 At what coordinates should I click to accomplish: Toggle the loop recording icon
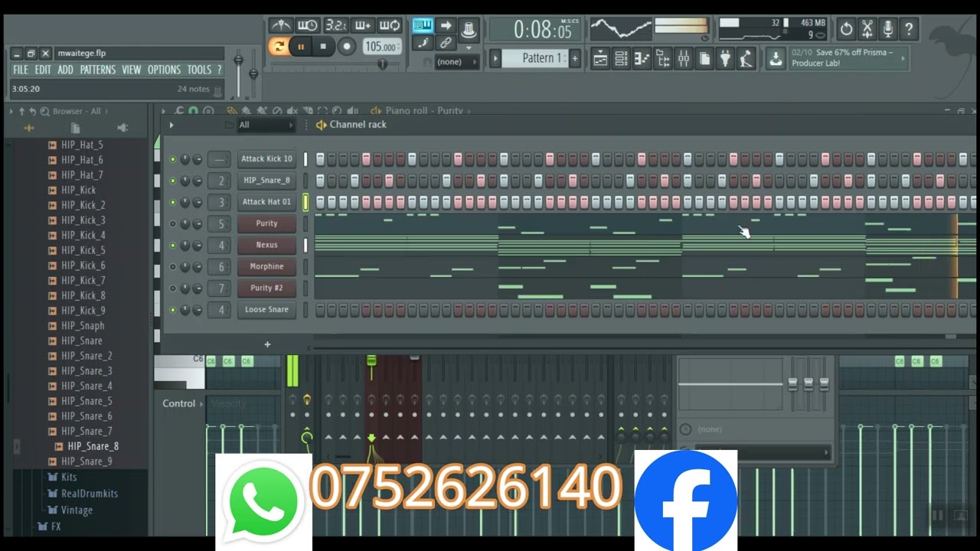pos(390,26)
